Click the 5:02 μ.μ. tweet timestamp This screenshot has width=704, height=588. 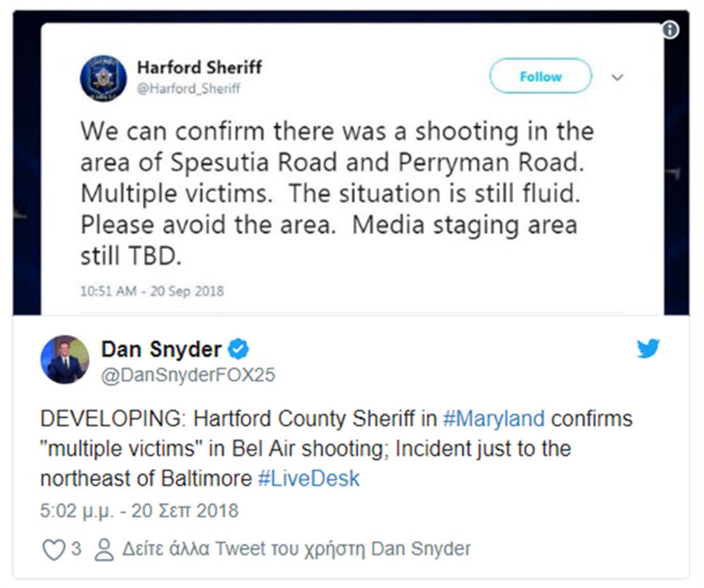click(139, 510)
